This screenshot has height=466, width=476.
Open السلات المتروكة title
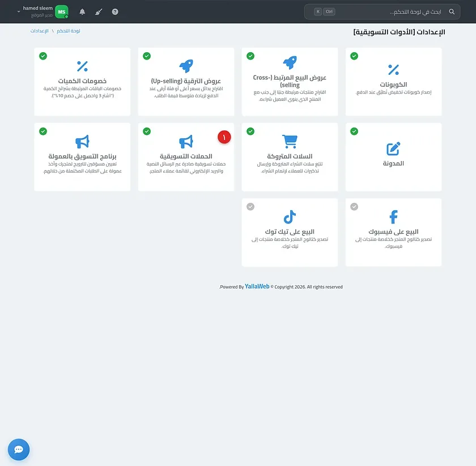click(290, 156)
